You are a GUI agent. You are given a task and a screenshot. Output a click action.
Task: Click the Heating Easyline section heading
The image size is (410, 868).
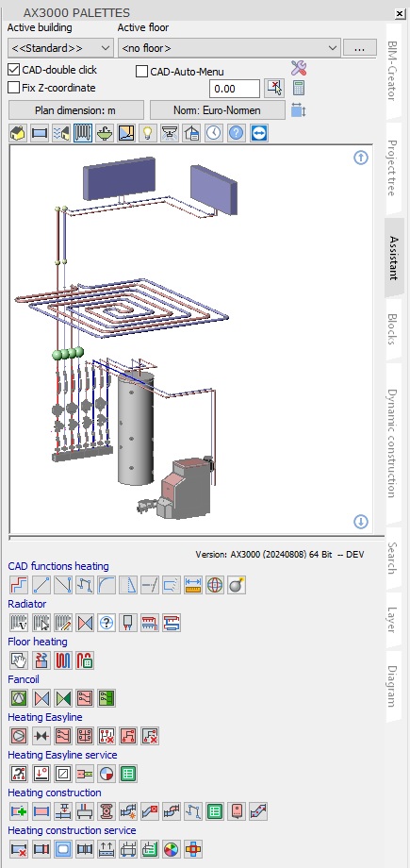point(45,717)
